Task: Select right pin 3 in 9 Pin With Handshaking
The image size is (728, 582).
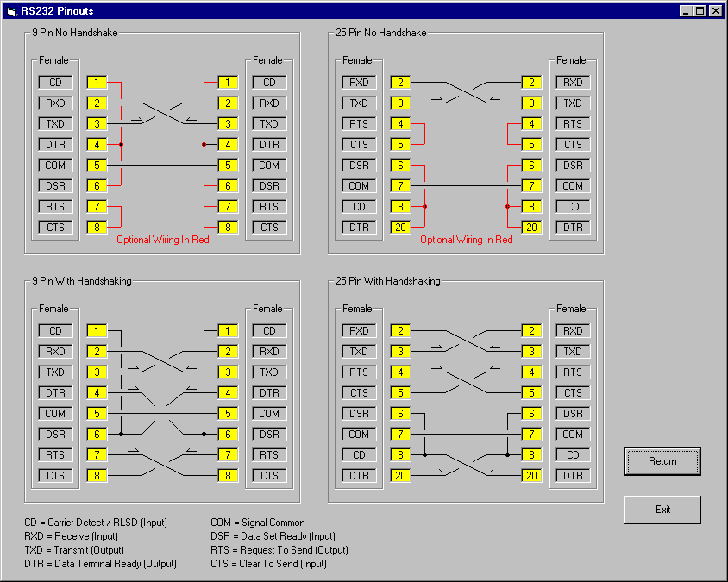Action: 228,372
